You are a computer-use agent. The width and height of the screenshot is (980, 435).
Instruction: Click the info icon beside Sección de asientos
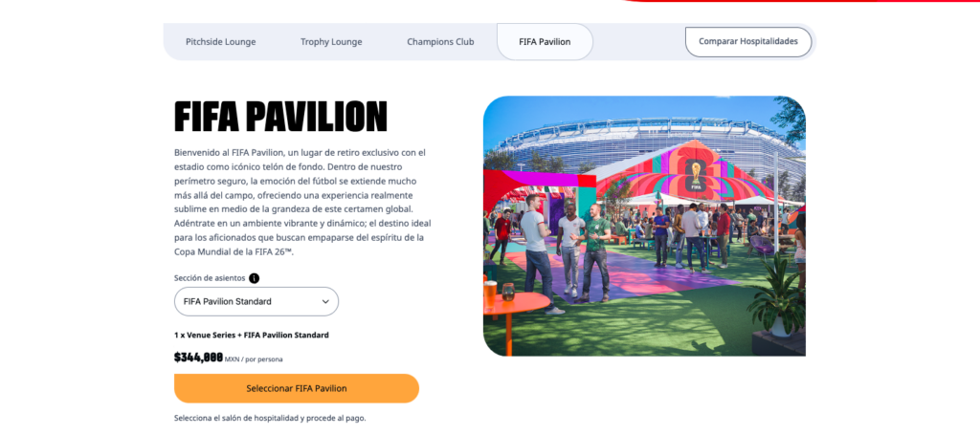point(254,278)
